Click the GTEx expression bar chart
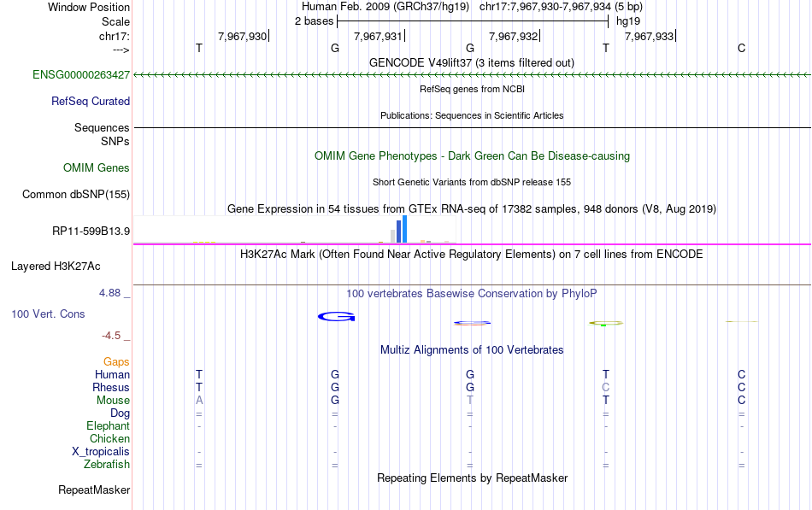812x510 pixels. tap(295, 229)
